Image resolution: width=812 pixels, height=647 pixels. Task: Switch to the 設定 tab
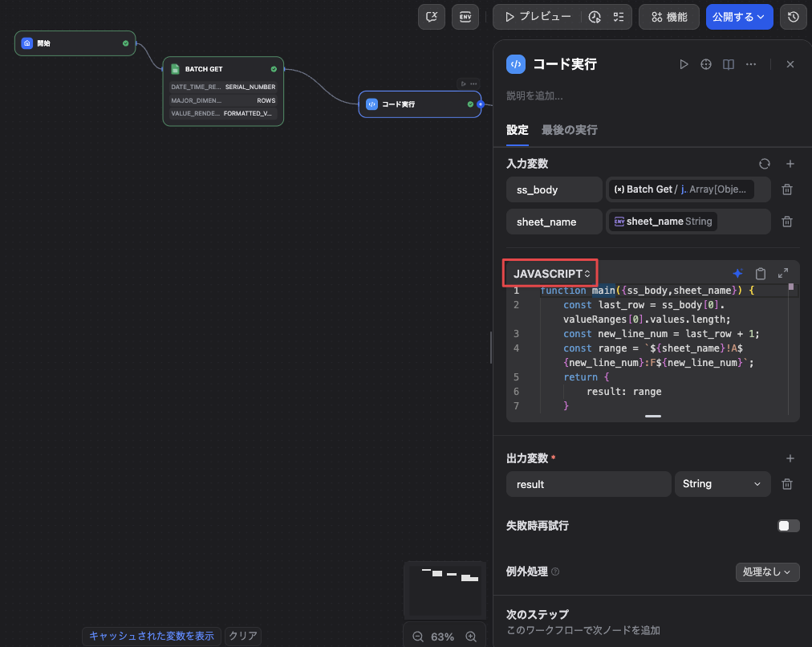tap(518, 130)
